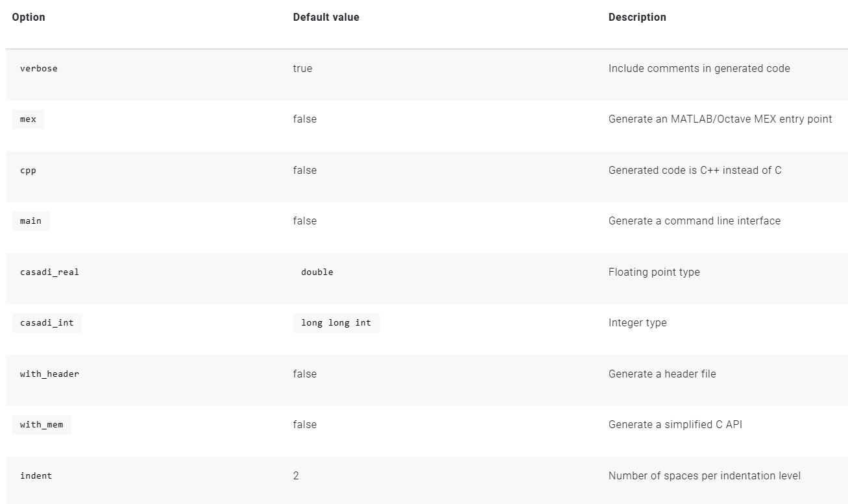
Task: Click indent default value 2
Action: coord(296,476)
